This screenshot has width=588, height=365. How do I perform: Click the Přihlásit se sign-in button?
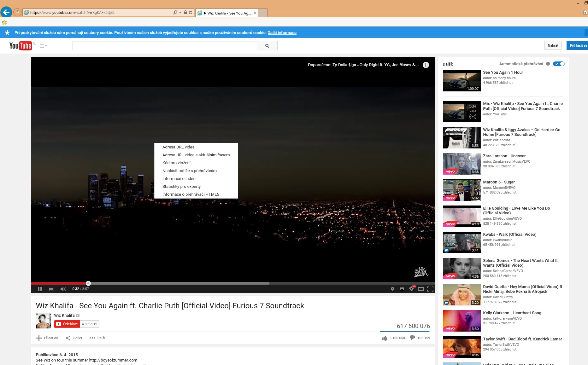pos(577,45)
